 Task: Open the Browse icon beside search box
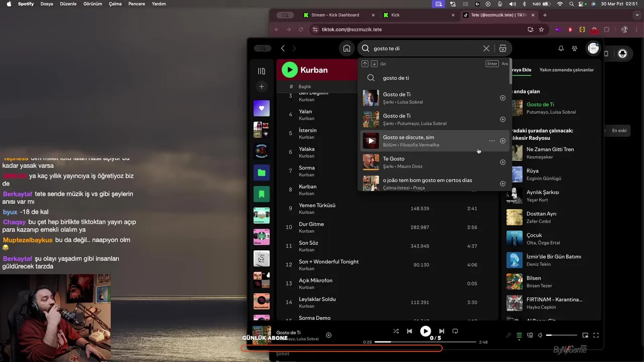click(x=502, y=48)
